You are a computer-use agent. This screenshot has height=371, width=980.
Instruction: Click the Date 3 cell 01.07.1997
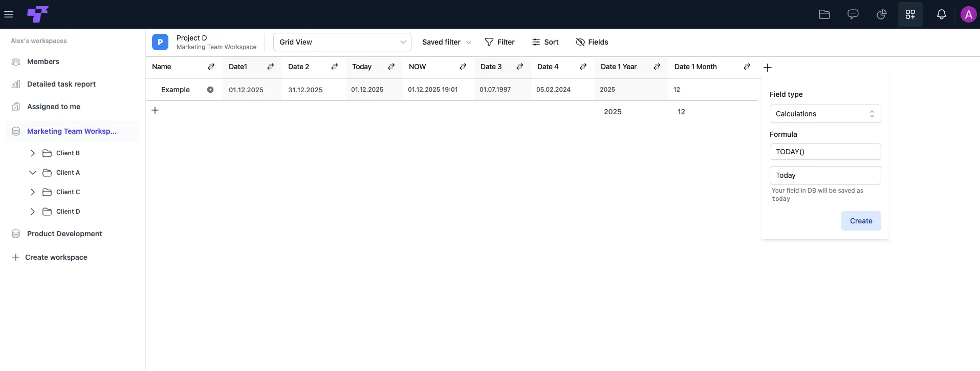coord(503,90)
